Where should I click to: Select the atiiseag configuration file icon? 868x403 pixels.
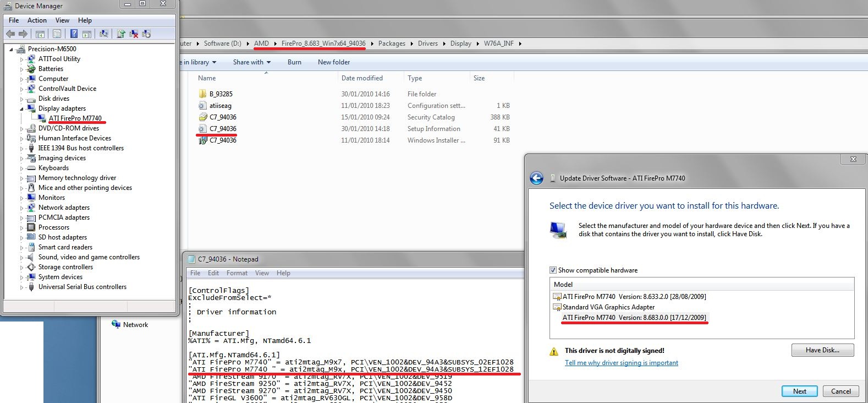click(x=202, y=105)
